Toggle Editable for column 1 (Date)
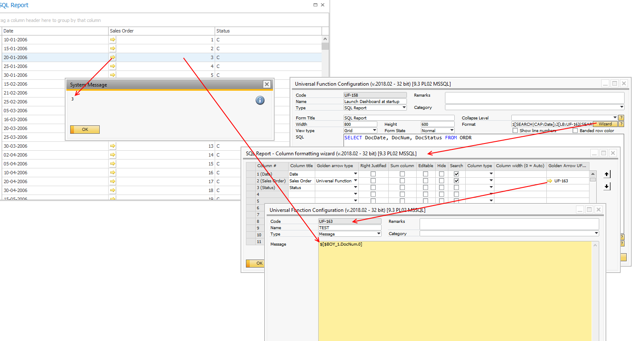 426,174
